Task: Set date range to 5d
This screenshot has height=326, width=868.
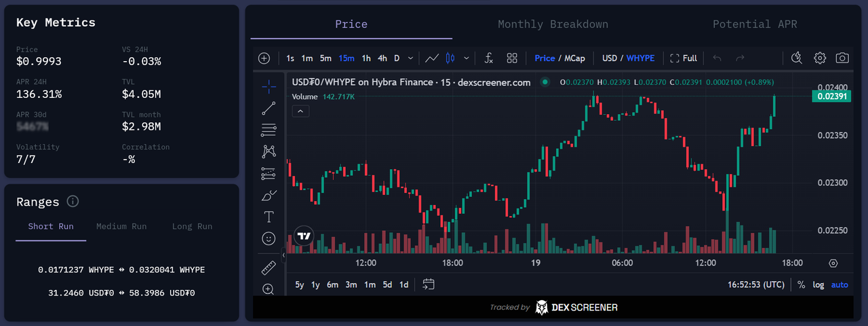Action: pyautogui.click(x=387, y=285)
